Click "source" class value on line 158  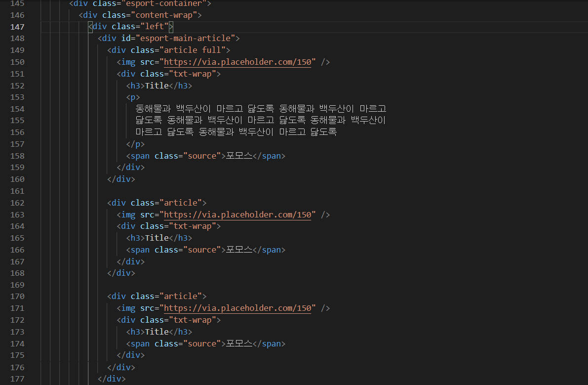click(x=202, y=156)
